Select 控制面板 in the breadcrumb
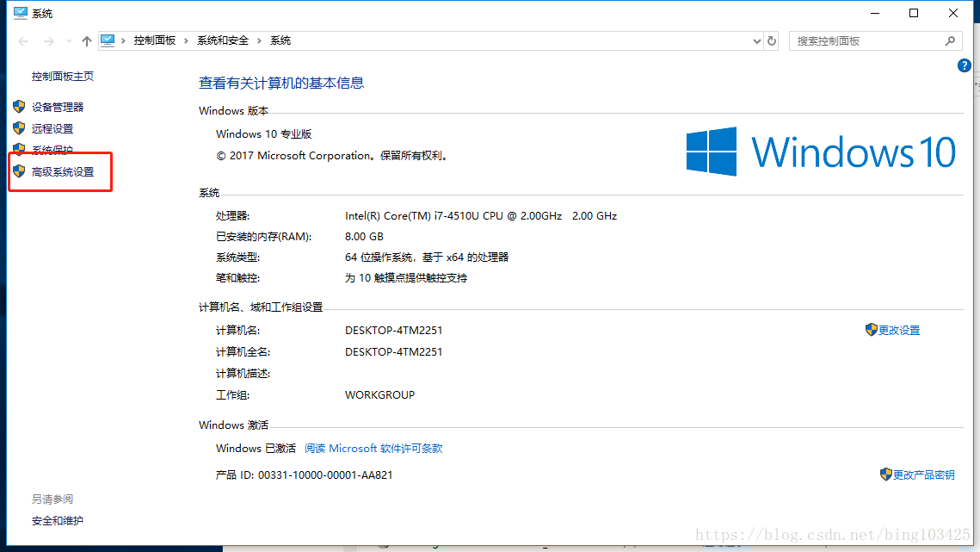The width and height of the screenshot is (980, 552). coord(154,40)
